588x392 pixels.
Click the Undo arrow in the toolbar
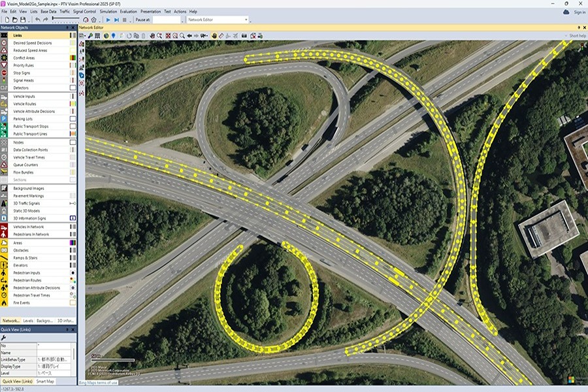[x=37, y=20]
